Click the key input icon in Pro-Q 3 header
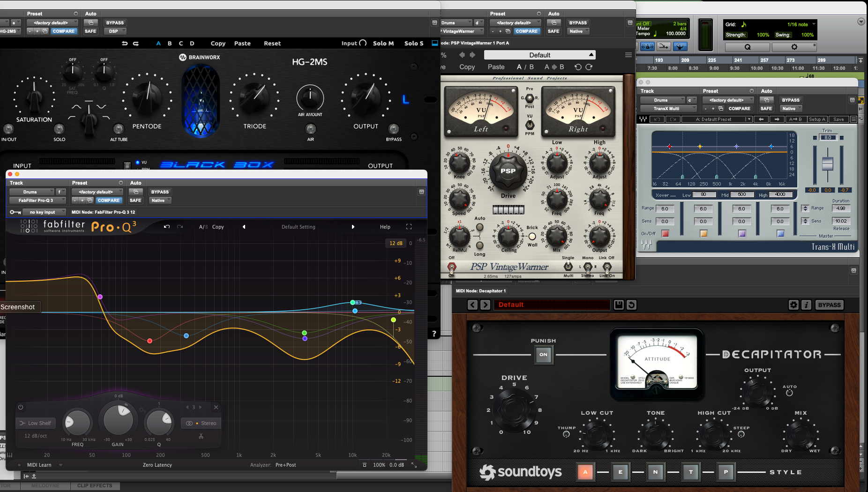 (15, 212)
